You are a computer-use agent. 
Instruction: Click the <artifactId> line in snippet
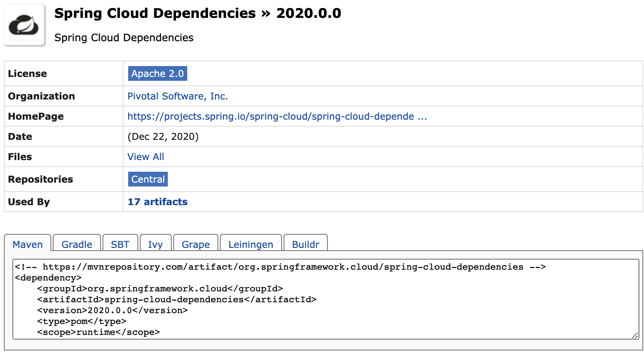coord(177,300)
